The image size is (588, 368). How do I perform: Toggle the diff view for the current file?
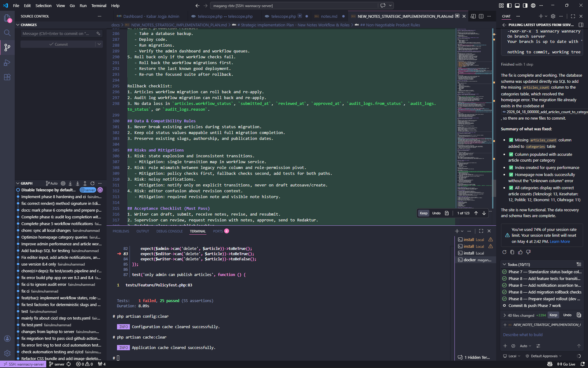coord(447,213)
